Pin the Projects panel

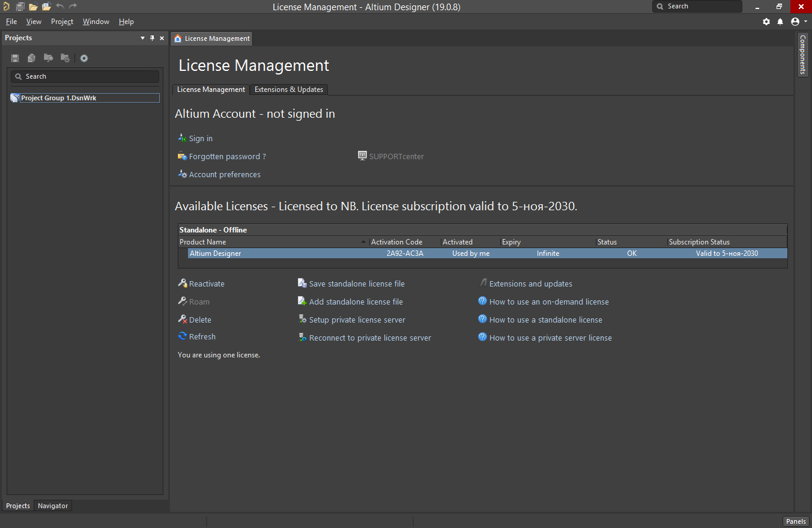[x=152, y=37]
